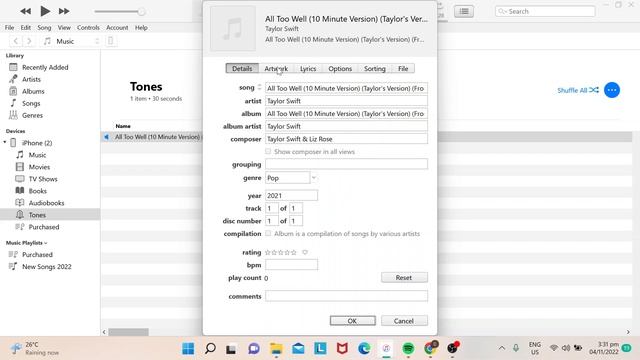Click the heart love icon beside rating

click(305, 253)
